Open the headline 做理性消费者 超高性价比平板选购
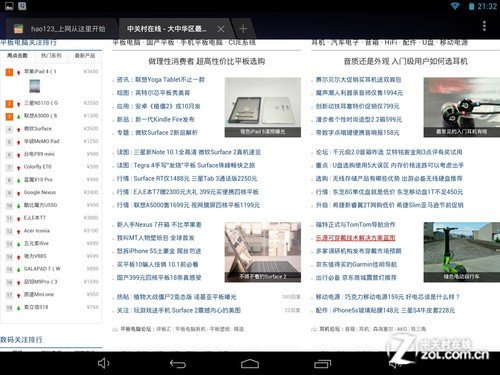The width and height of the screenshot is (500, 375). click(207, 61)
